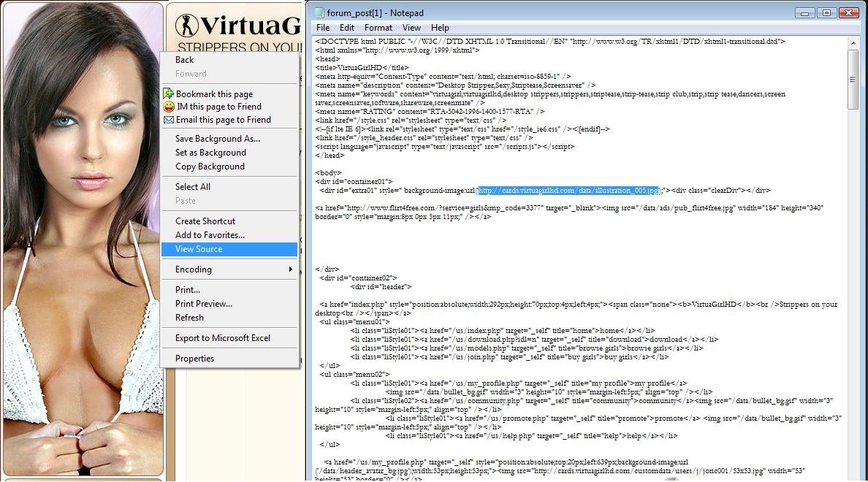The width and height of the screenshot is (868, 482).
Task: Expand the Encoding submenu arrow
Action: (x=290, y=269)
